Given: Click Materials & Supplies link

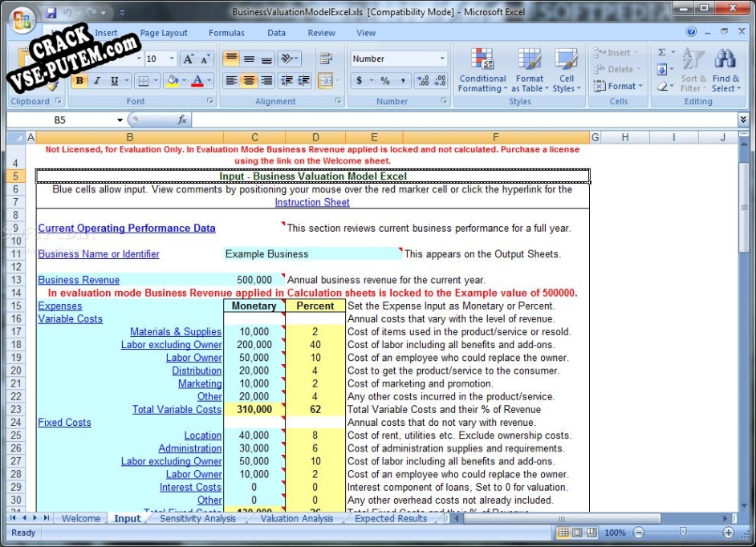Looking at the screenshot, I should (176, 331).
